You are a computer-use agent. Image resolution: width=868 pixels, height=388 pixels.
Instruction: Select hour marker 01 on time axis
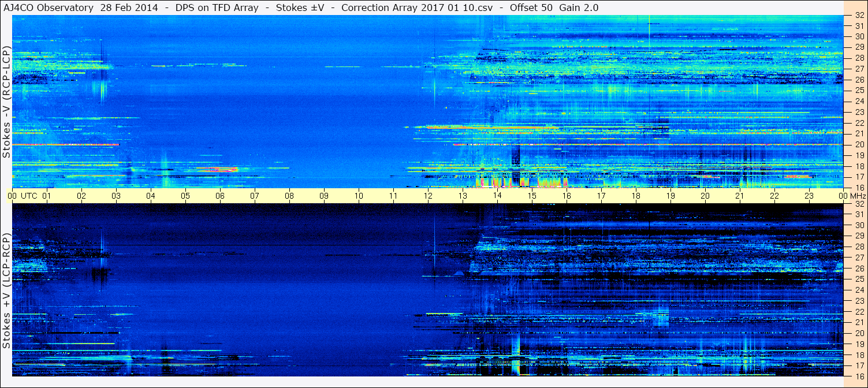pyautogui.click(x=47, y=196)
